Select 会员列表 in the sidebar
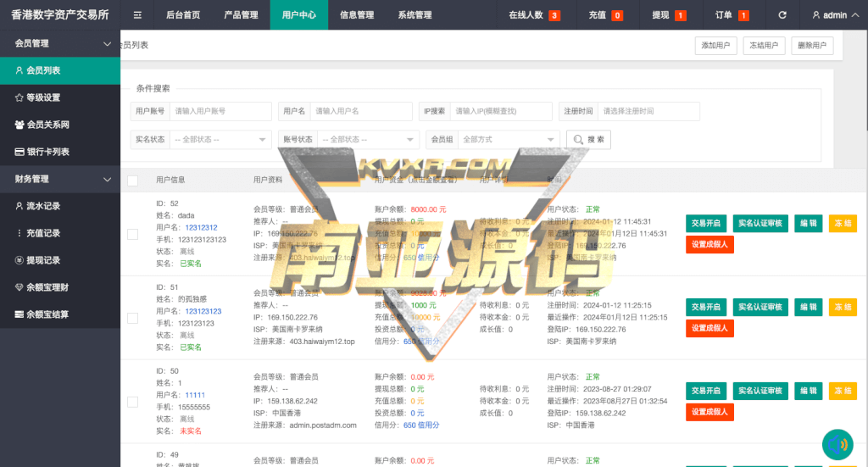Image resolution: width=868 pixels, height=467 pixels. pyautogui.click(x=60, y=70)
